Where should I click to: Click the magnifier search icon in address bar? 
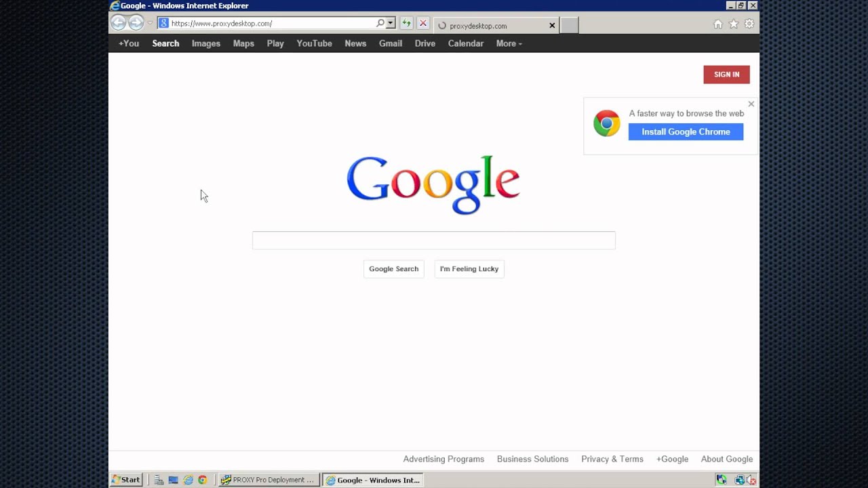point(380,23)
